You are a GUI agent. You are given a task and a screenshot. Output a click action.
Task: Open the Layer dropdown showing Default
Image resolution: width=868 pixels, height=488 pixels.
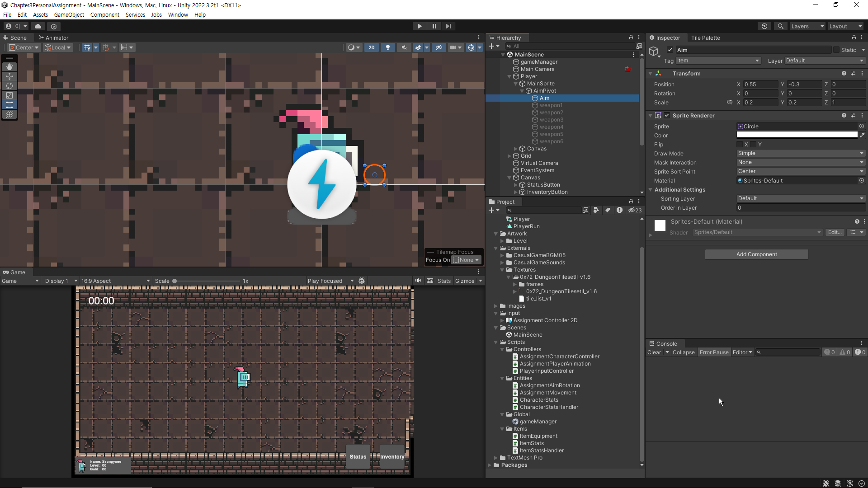coord(825,61)
